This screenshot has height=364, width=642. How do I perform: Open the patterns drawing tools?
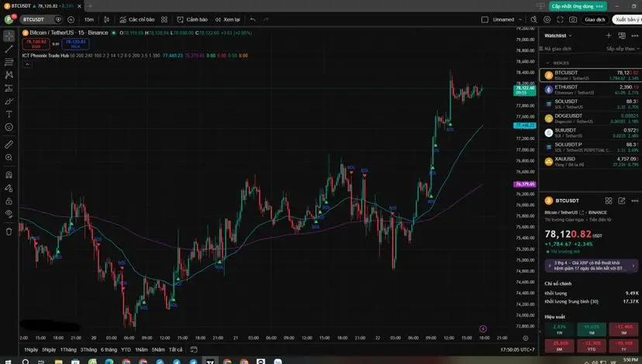tap(9, 75)
